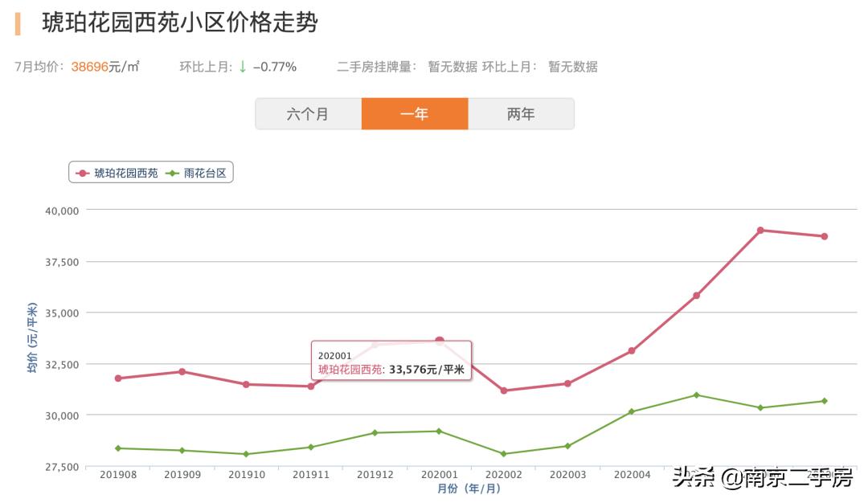Click the lowest green data point at 202002
Viewport: 868px width, 503px height.
(x=502, y=453)
